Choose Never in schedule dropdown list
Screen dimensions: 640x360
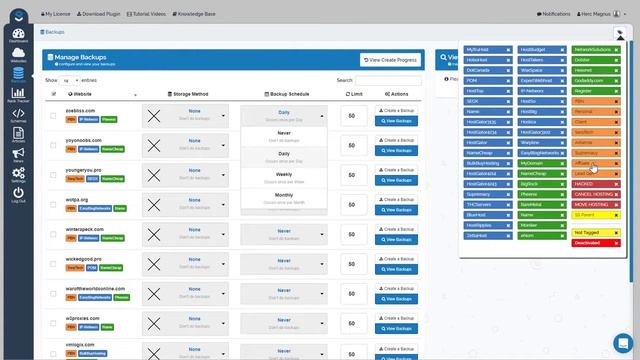(284, 136)
